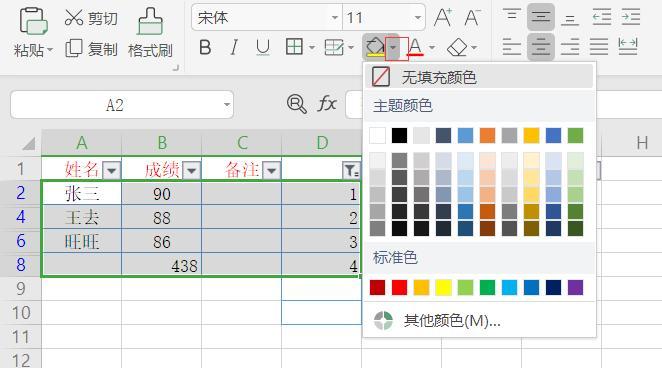
Task: Click the active filter icon in D1
Action: pos(351,170)
